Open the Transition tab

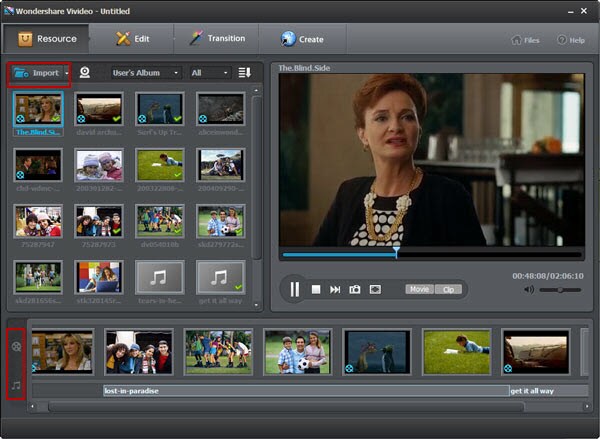point(217,39)
